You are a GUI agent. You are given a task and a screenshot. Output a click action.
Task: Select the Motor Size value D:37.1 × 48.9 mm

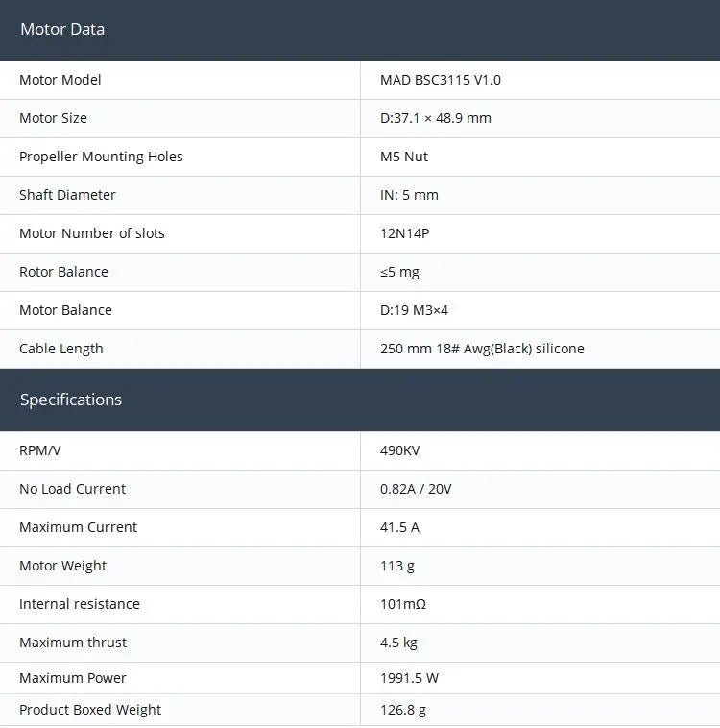coord(435,118)
